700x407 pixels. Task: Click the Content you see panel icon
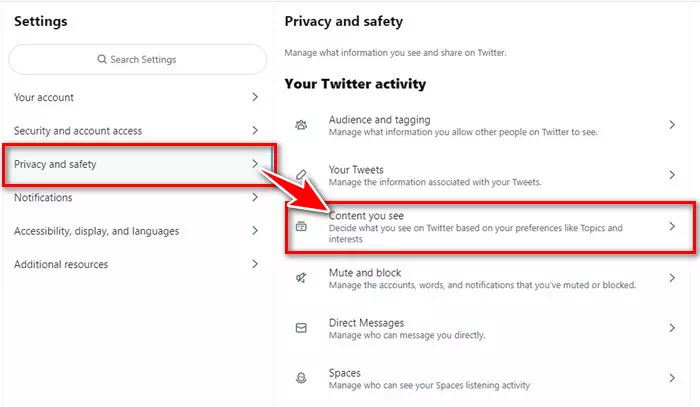[301, 226]
